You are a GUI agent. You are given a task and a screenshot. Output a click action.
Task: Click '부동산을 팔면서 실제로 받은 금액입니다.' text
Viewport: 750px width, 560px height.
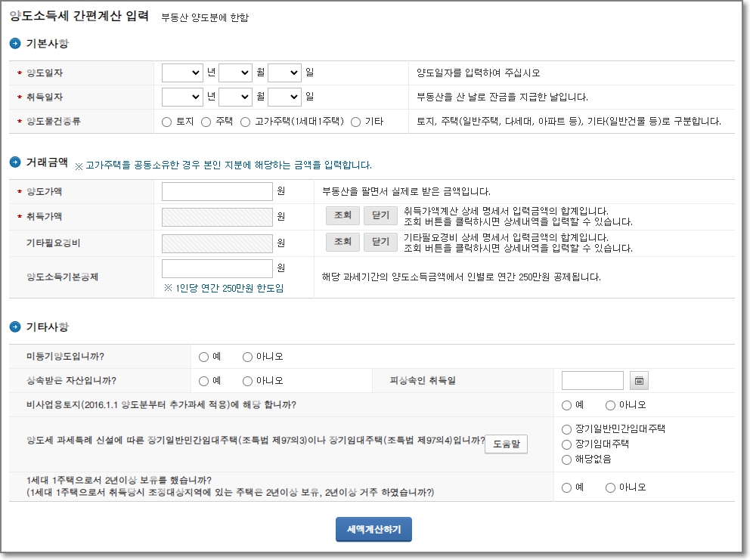[406, 192]
